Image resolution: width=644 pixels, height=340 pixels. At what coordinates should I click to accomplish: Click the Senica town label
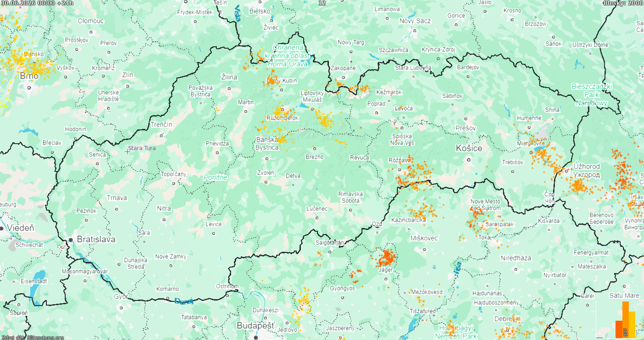[97, 155]
